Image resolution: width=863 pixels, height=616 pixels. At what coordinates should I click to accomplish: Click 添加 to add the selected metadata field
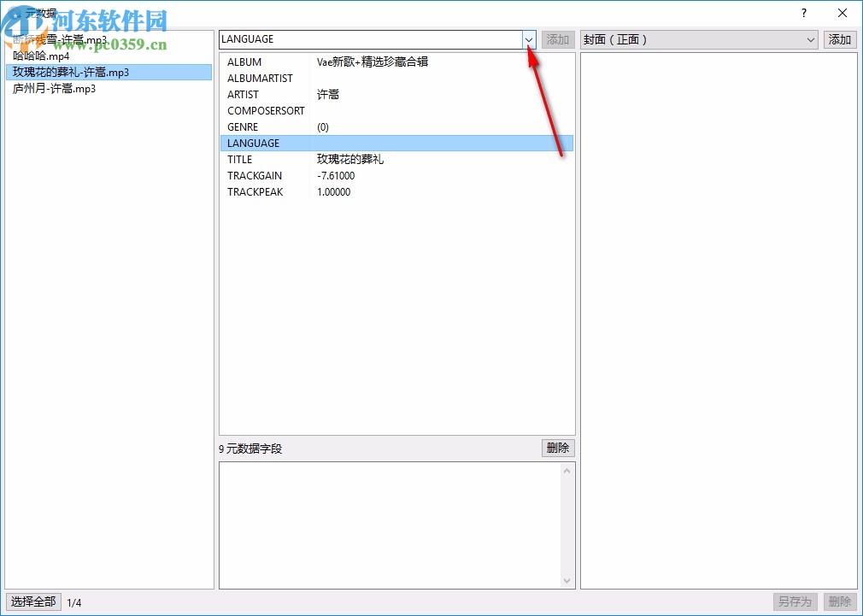557,39
